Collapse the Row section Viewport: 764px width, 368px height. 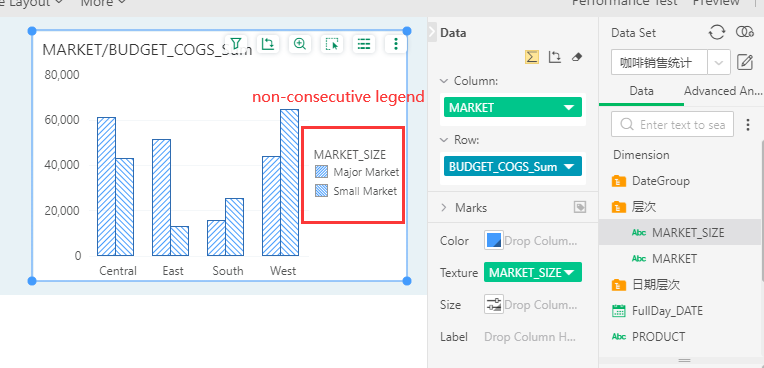[x=443, y=140]
